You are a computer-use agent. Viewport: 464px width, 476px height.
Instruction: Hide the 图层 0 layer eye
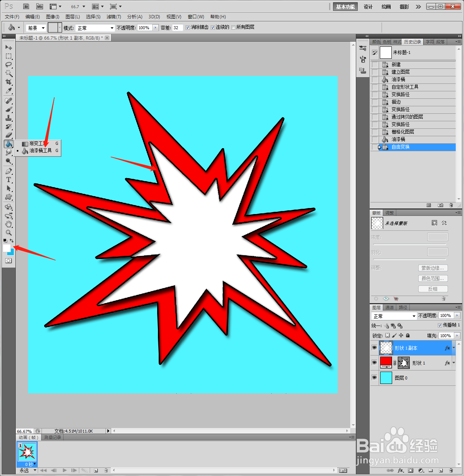tap(374, 378)
